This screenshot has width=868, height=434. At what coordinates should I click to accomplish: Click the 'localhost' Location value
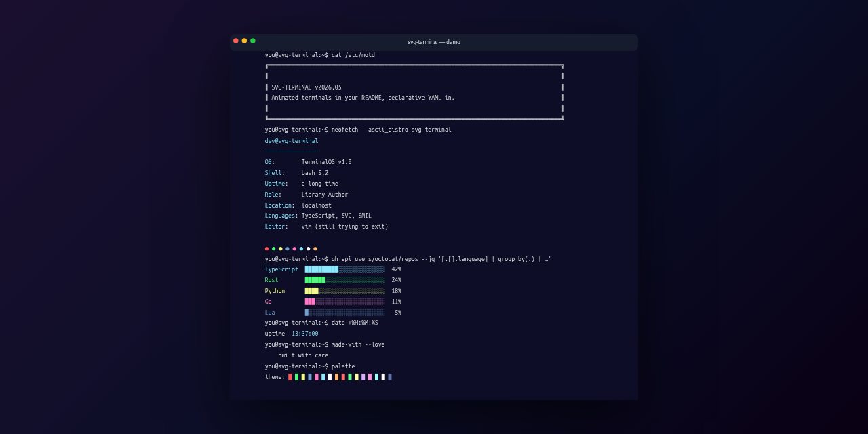tap(317, 205)
